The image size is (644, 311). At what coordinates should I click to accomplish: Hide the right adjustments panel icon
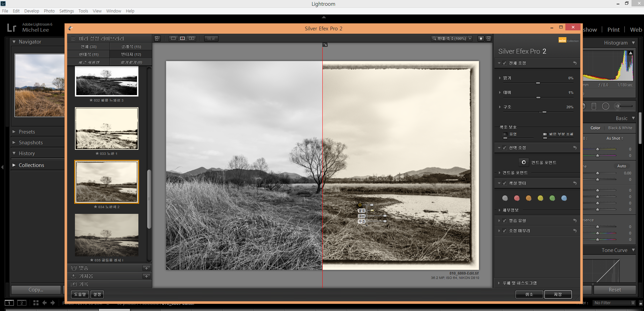pos(488,38)
